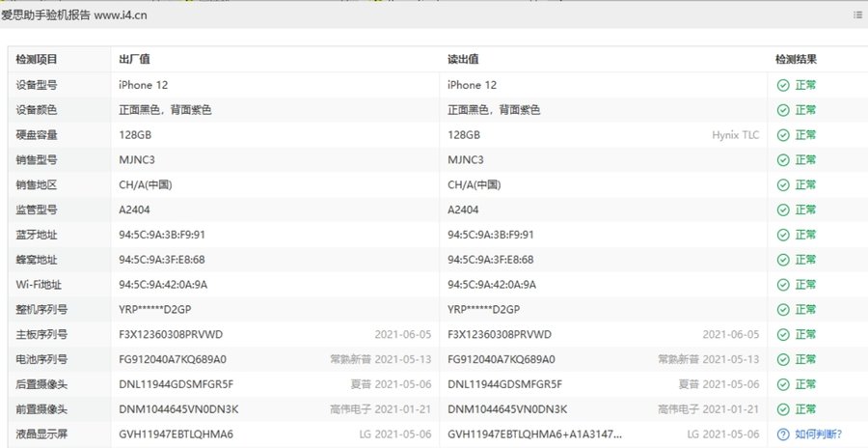Click read value CH/A(中国) in 销售地区 row
This screenshot has height=448, width=868.
[x=474, y=184]
